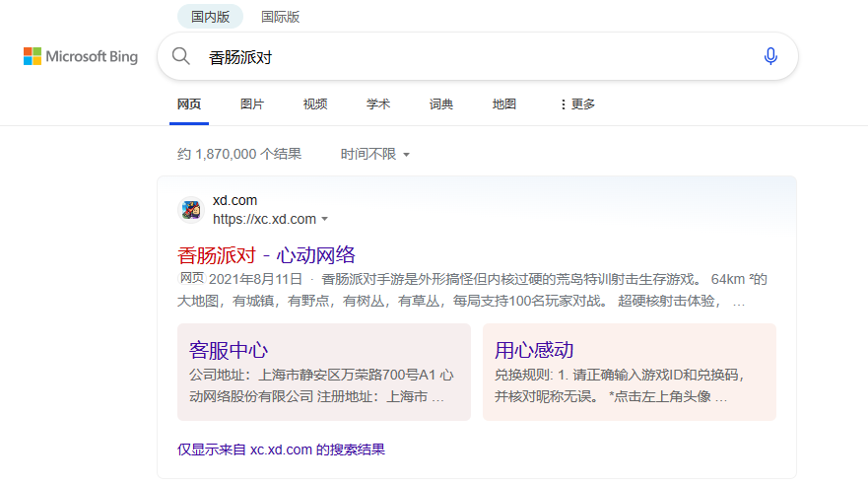Viewport: 868px width, 484px height.
Task: Switch to 国内版 search mode
Action: pyautogui.click(x=211, y=17)
